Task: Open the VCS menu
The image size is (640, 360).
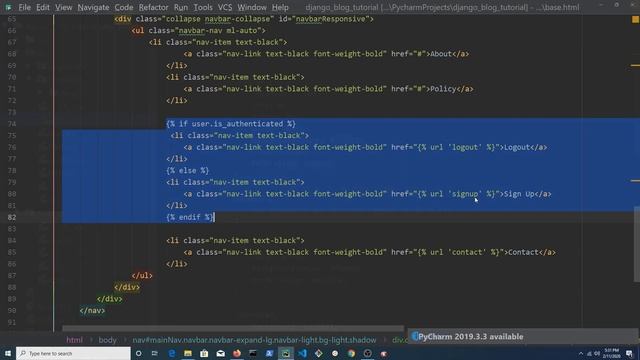Action: click(x=225, y=7)
